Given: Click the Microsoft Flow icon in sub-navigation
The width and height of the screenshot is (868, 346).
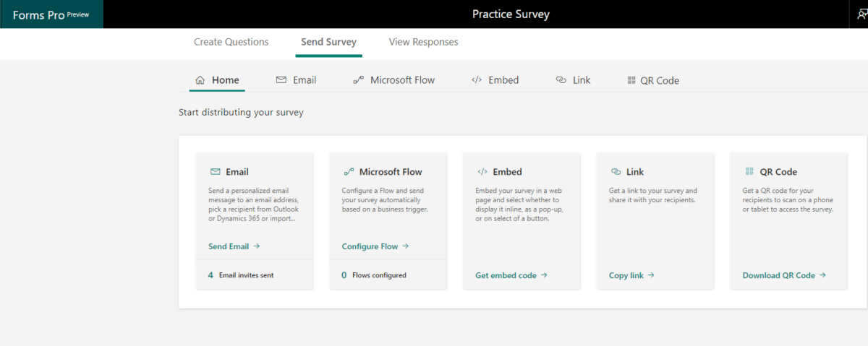Looking at the screenshot, I should [x=358, y=80].
